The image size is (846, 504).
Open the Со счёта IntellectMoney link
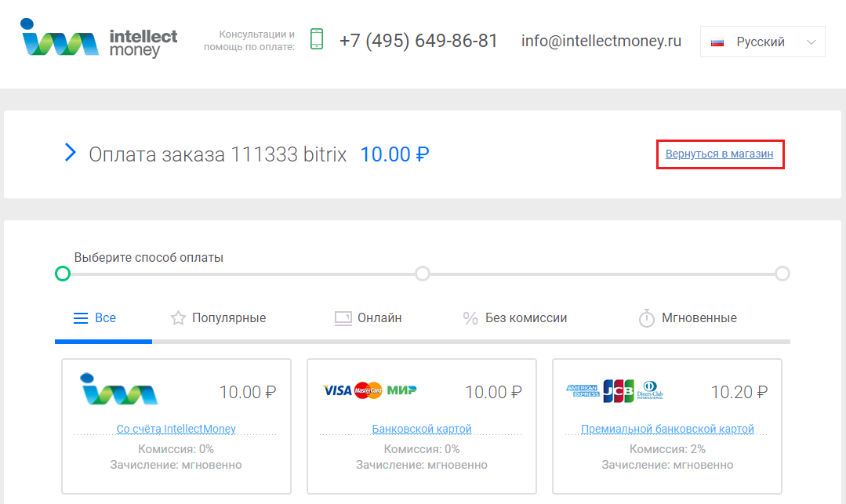[x=176, y=429]
